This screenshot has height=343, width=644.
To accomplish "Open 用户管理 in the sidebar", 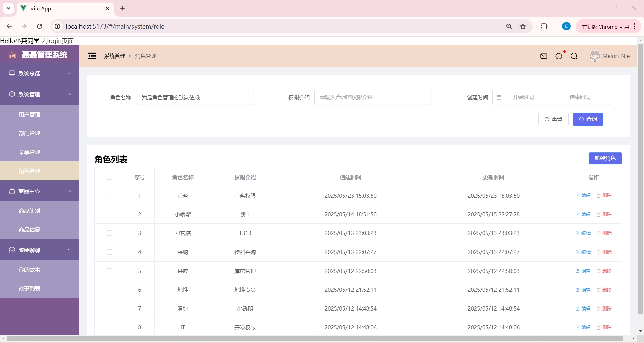I will pos(40,115).
